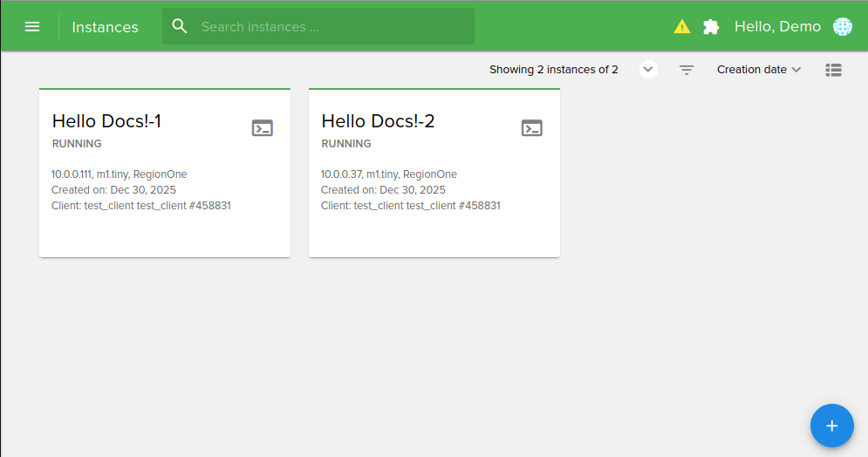
Task: Expand the instances count chevron
Action: pos(648,70)
